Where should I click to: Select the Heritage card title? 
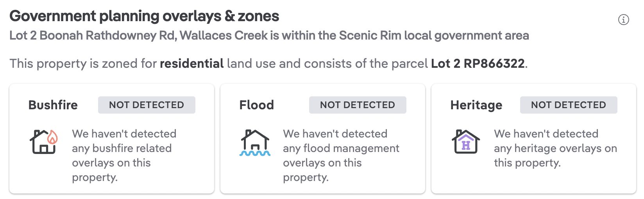pyautogui.click(x=476, y=105)
